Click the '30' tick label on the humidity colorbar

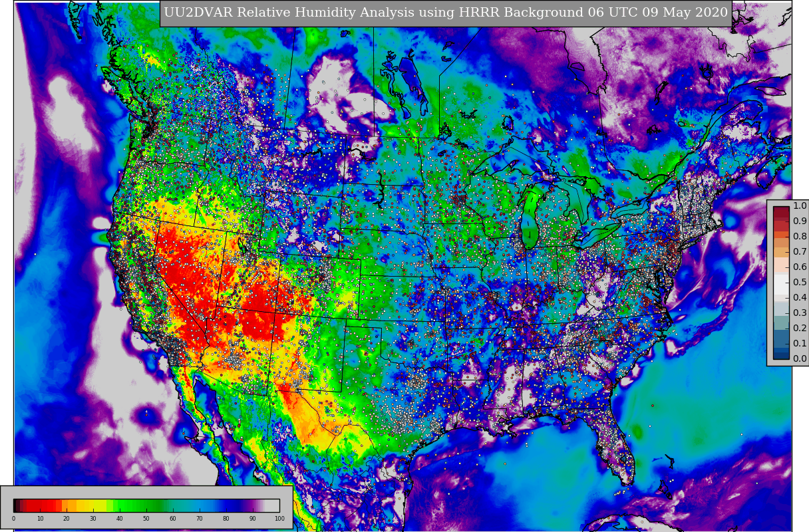tap(93, 519)
